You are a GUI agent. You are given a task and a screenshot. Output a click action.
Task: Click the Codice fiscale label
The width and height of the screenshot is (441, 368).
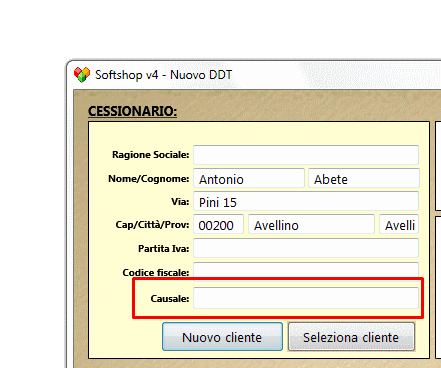click(156, 272)
